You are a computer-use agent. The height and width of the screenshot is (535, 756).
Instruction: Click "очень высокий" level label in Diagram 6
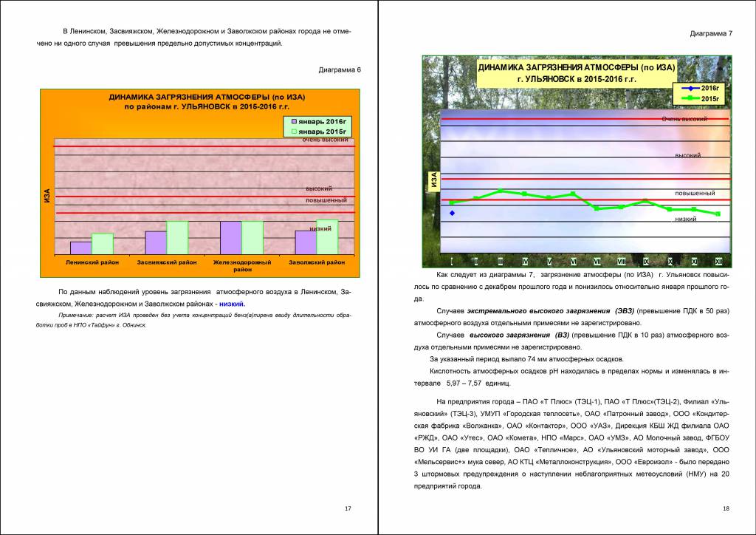point(326,140)
